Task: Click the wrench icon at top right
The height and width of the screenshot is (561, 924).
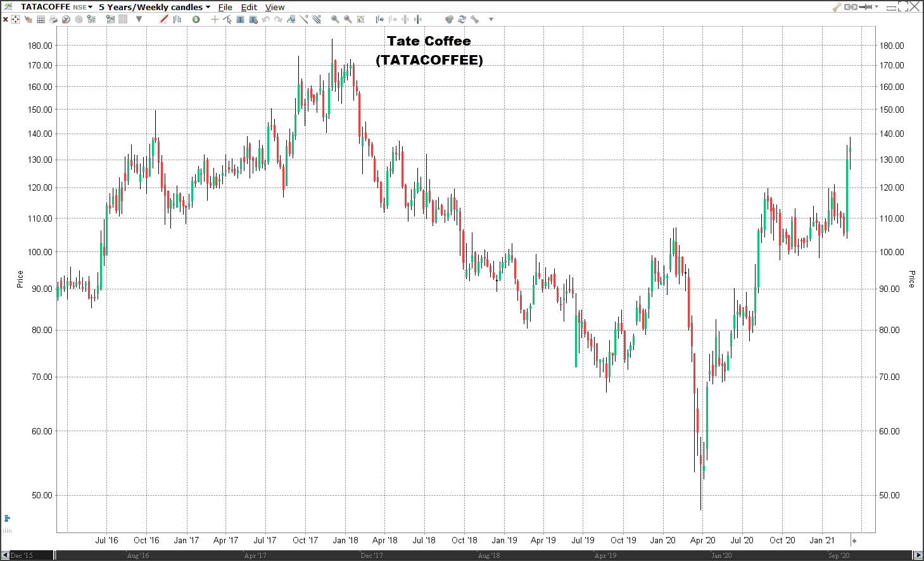Action: (x=837, y=7)
